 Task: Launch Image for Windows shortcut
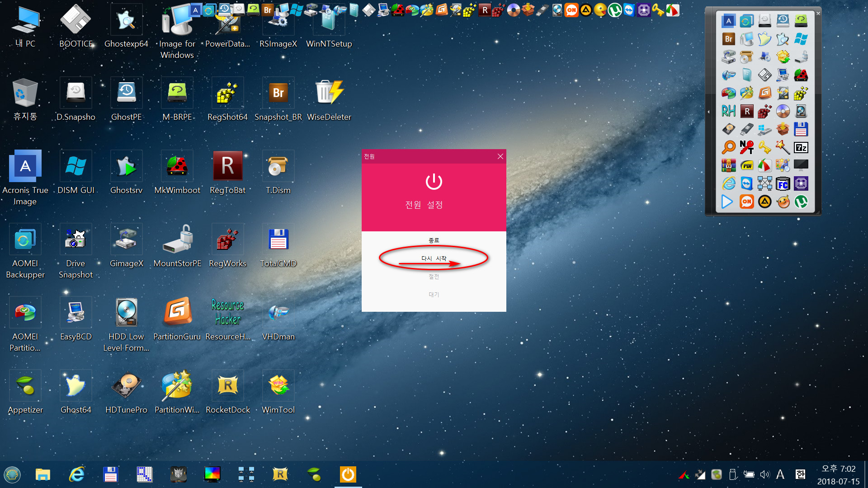pyautogui.click(x=177, y=32)
